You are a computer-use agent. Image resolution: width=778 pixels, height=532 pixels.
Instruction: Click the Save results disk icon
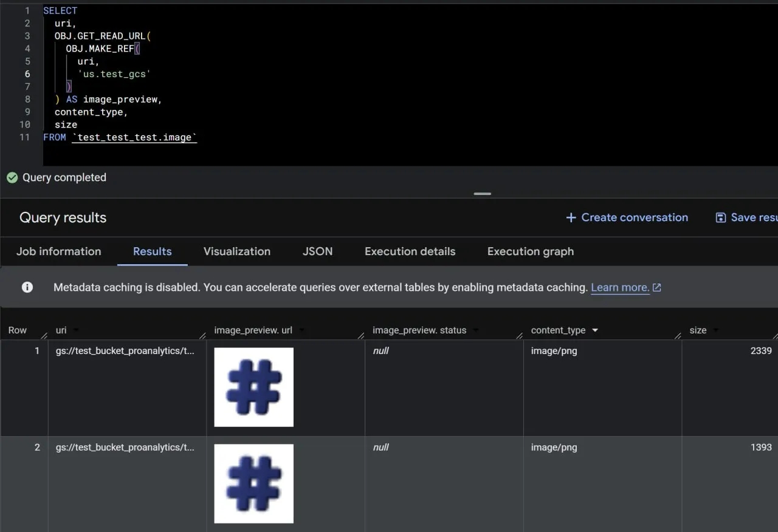click(721, 217)
